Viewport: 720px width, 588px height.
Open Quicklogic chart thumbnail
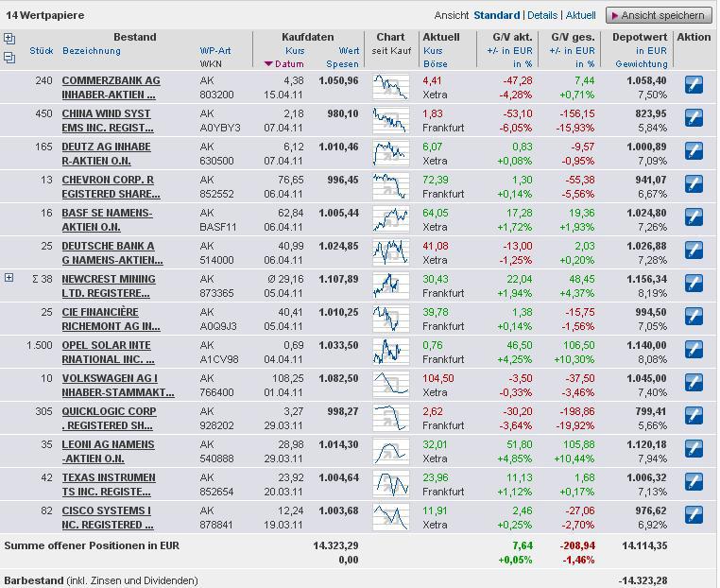point(391,418)
